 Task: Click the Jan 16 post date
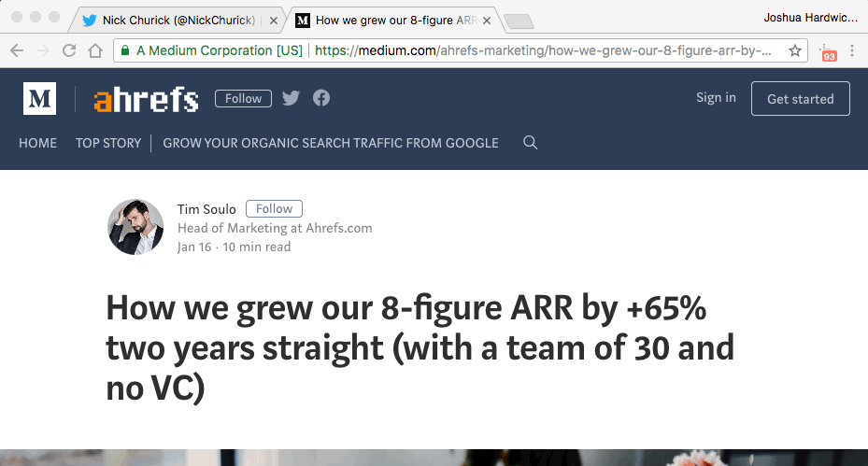point(194,247)
